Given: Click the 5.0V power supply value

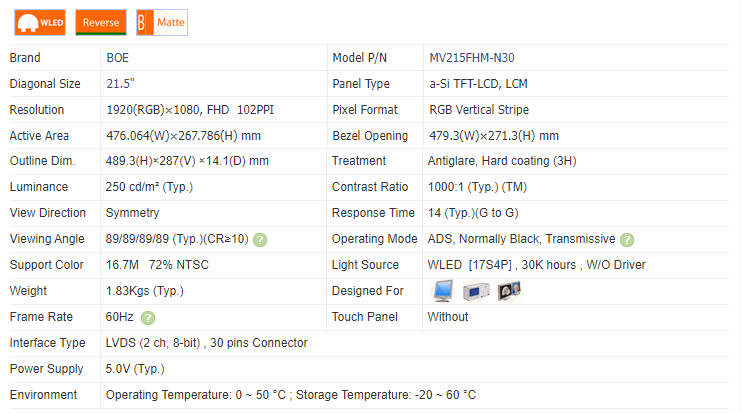Looking at the screenshot, I should click(x=134, y=369).
